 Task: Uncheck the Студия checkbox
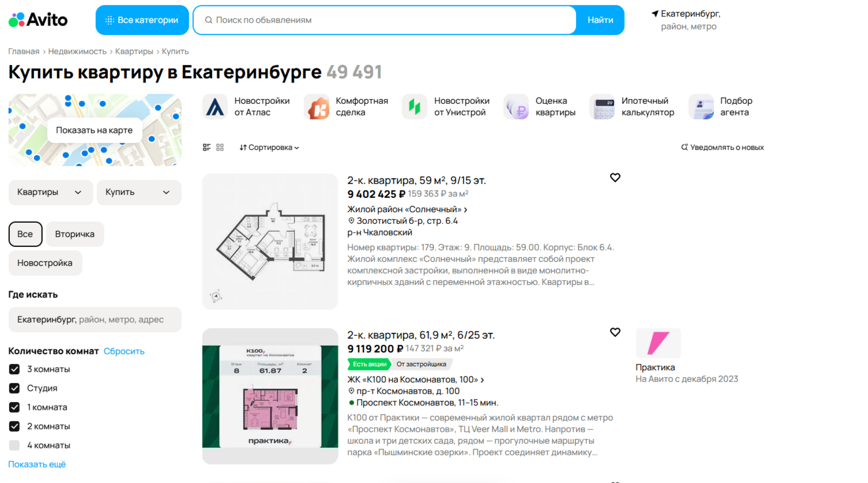tap(14, 388)
